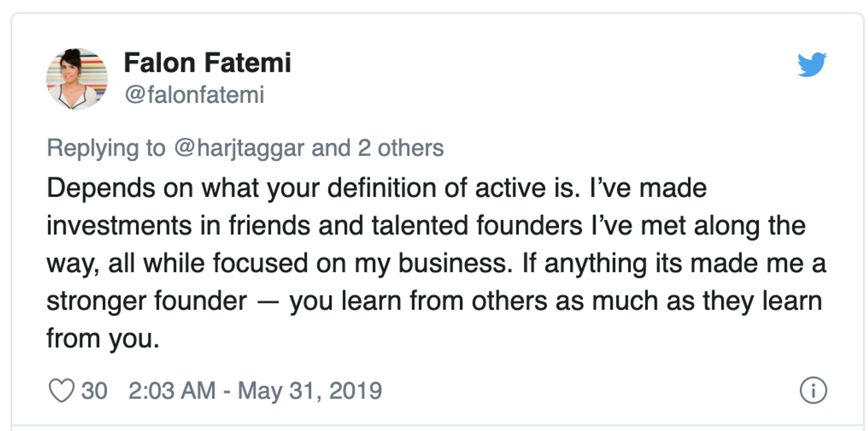Click the words "stronger founder"
The height and width of the screenshot is (431, 868).
point(147,301)
